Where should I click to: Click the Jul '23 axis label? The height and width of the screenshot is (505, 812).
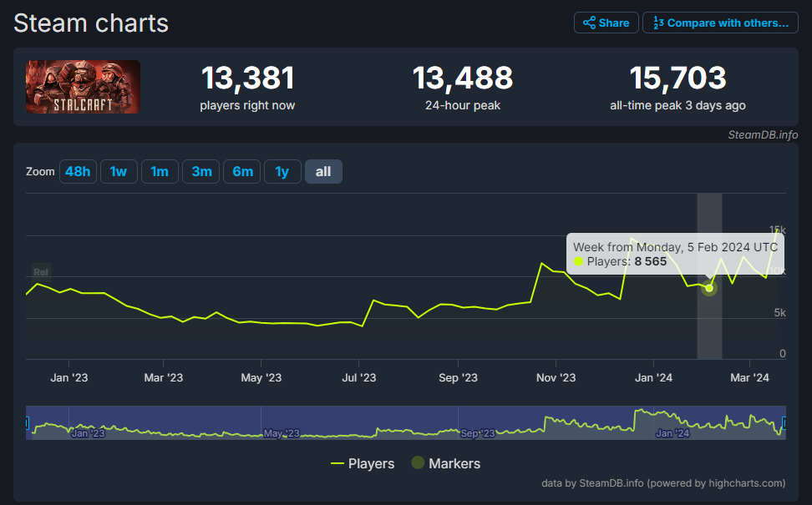(359, 378)
